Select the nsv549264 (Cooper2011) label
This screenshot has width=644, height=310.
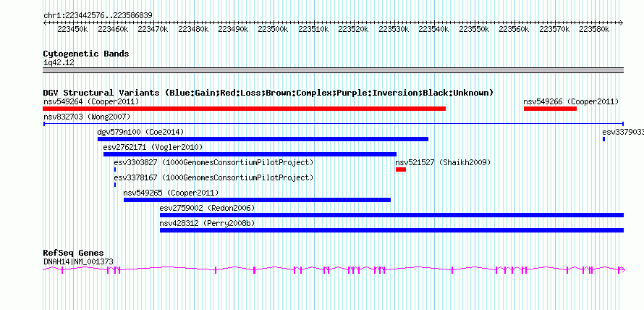click(x=91, y=101)
